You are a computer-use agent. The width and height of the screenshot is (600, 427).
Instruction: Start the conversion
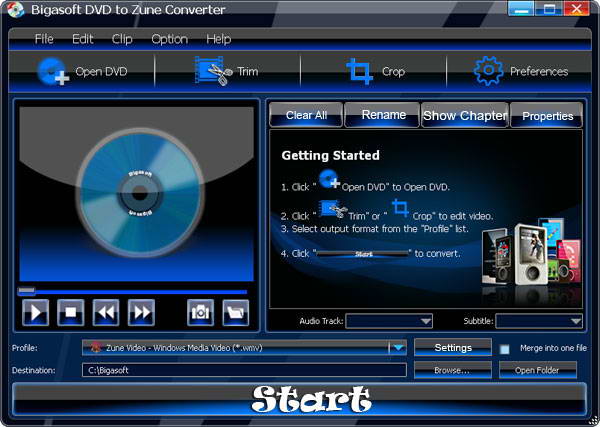click(x=300, y=399)
